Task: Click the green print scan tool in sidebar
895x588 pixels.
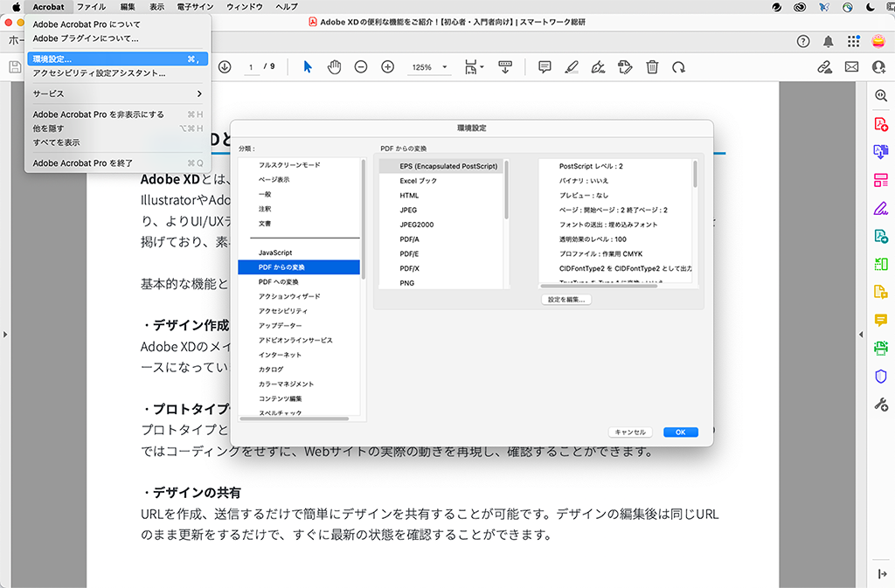Action: click(x=881, y=348)
